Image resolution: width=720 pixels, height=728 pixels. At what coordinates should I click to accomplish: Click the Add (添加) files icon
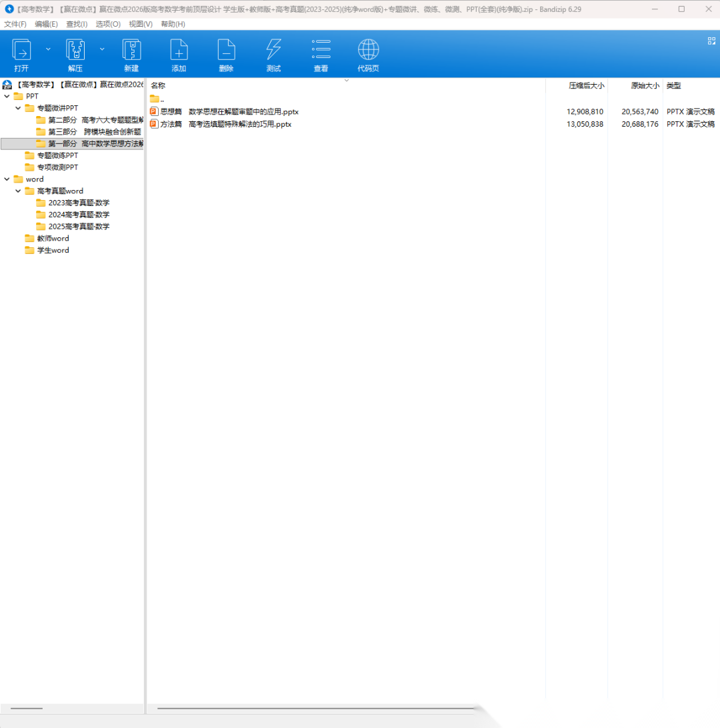click(179, 51)
